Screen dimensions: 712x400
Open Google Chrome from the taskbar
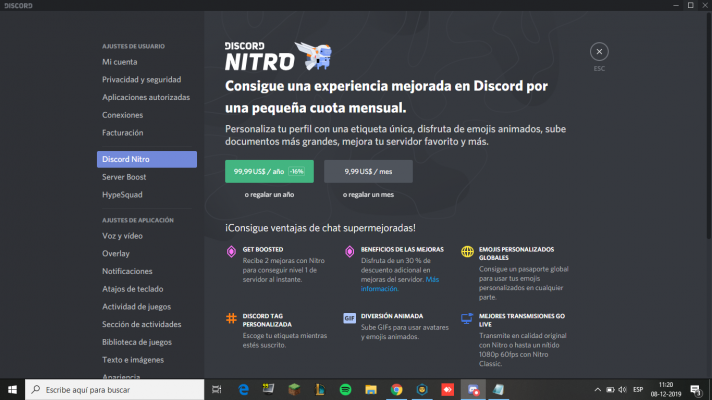pyautogui.click(x=396, y=390)
